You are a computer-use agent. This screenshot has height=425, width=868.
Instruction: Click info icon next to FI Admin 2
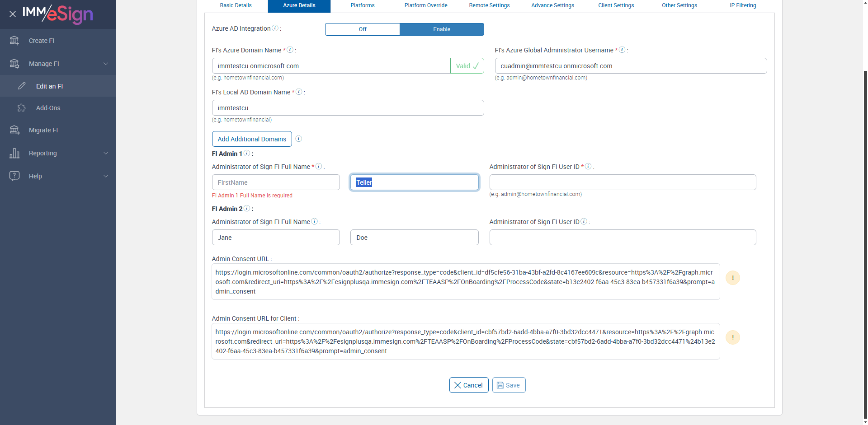pos(247,208)
